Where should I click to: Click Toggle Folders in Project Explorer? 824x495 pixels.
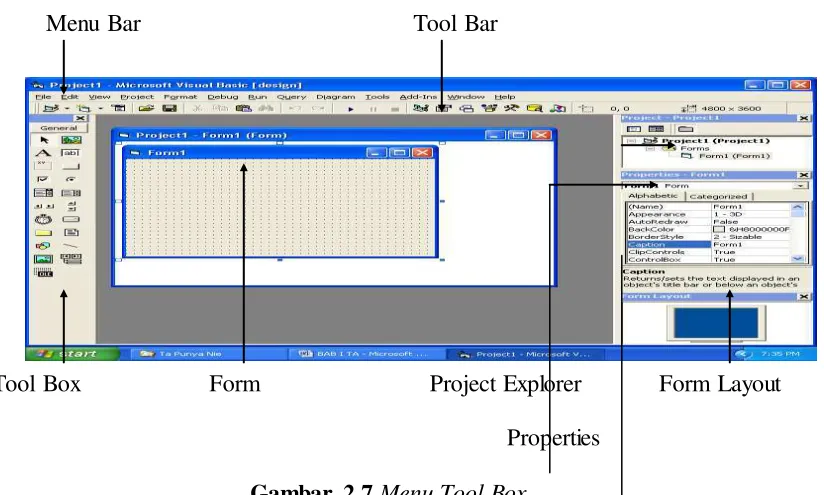(685, 129)
